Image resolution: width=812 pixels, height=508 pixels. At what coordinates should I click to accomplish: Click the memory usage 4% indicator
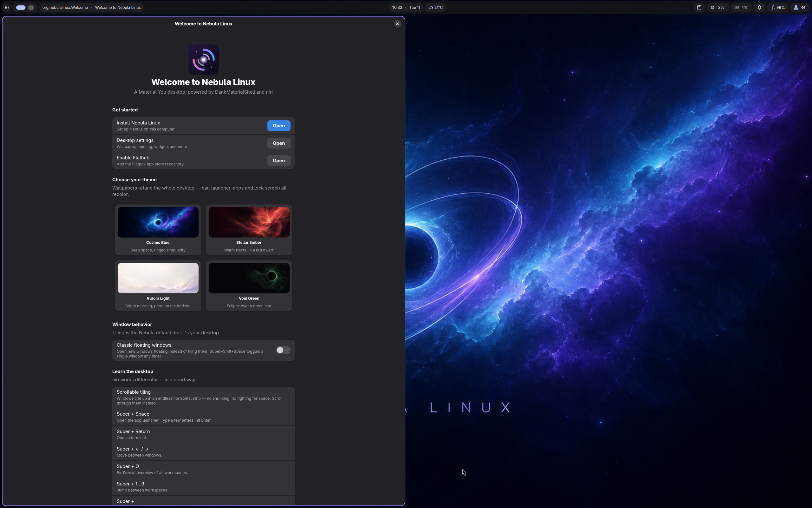point(741,7)
